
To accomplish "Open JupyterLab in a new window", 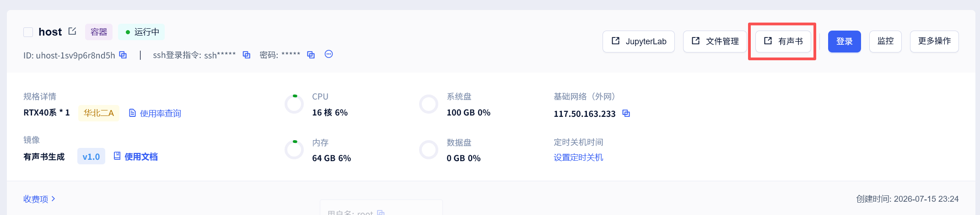I will coord(639,42).
